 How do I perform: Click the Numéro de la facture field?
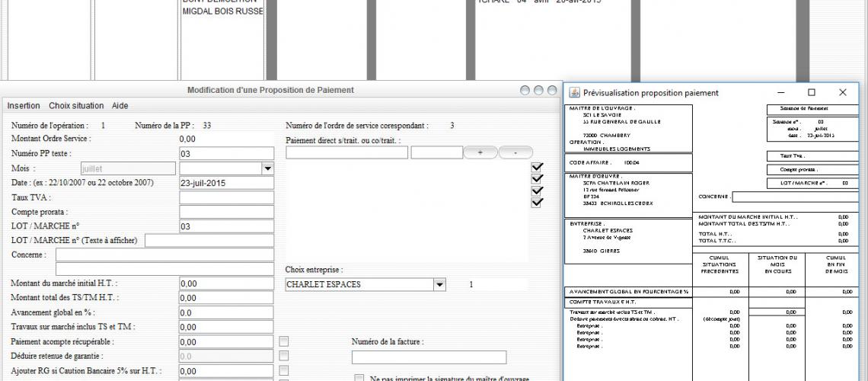pyautogui.click(x=429, y=357)
